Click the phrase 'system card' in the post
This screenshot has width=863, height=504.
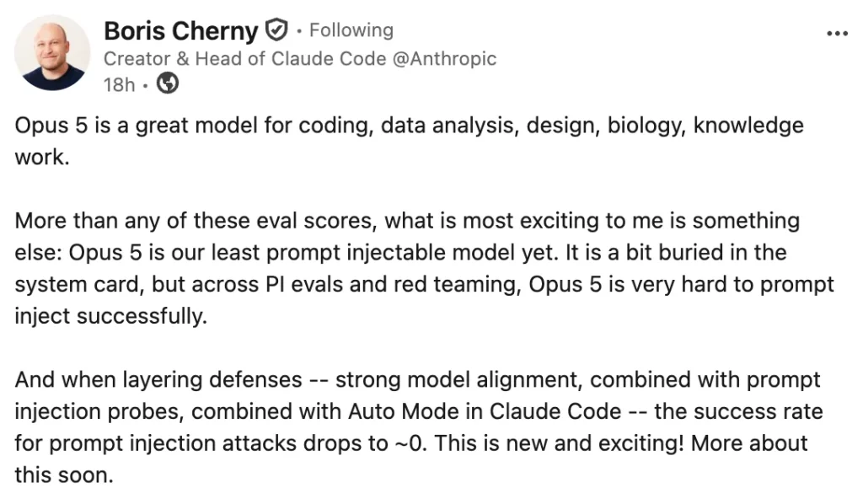(80, 285)
